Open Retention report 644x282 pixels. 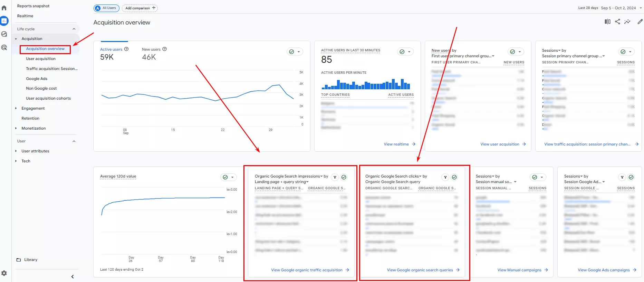[x=30, y=118]
